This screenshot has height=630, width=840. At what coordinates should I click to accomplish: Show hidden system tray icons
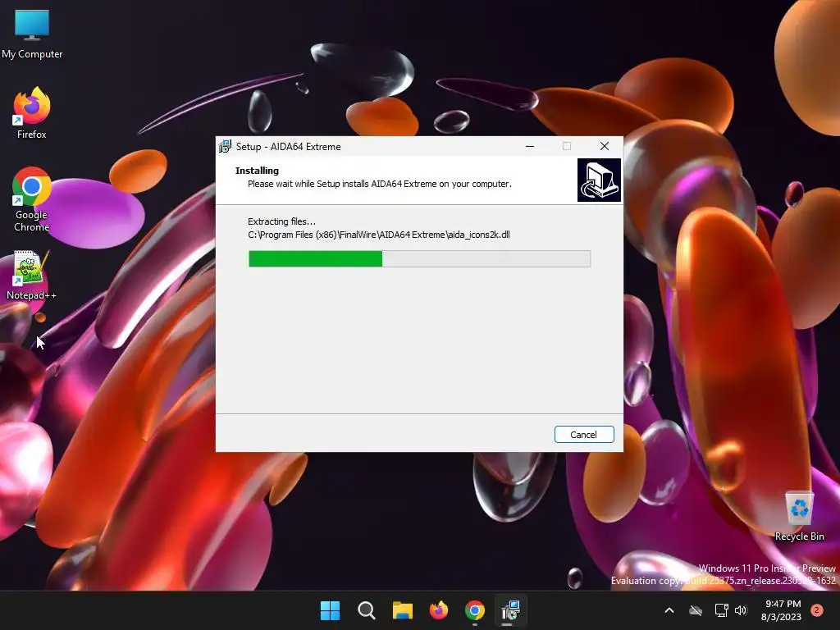[669, 610]
